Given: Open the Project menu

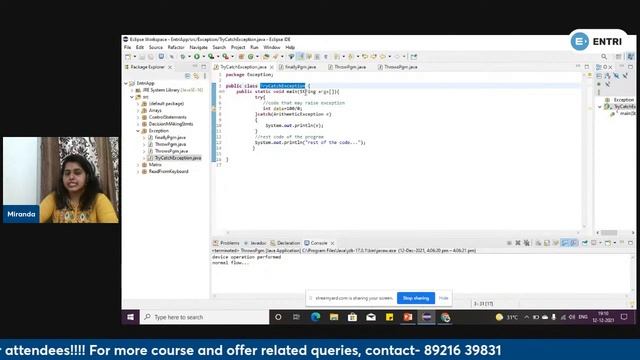Looking at the screenshot, I should (238, 47).
